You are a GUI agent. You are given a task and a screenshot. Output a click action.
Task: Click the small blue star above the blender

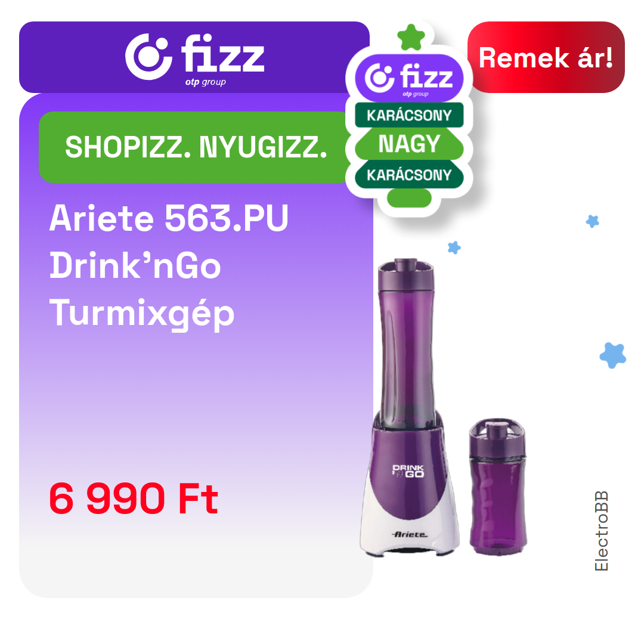pyautogui.click(x=454, y=247)
